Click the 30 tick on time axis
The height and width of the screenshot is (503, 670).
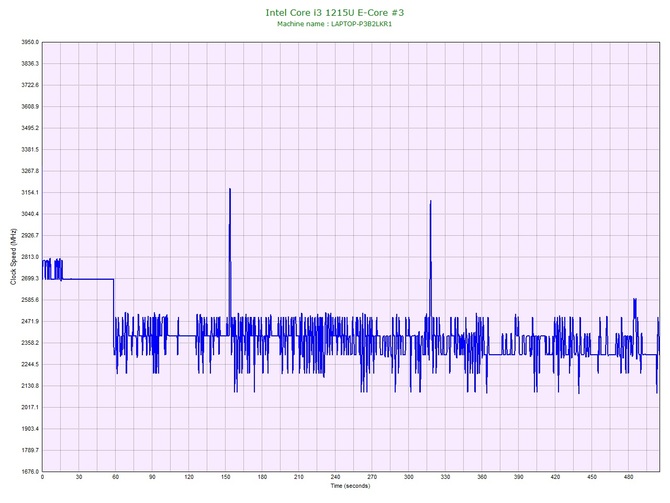pyautogui.click(x=79, y=477)
